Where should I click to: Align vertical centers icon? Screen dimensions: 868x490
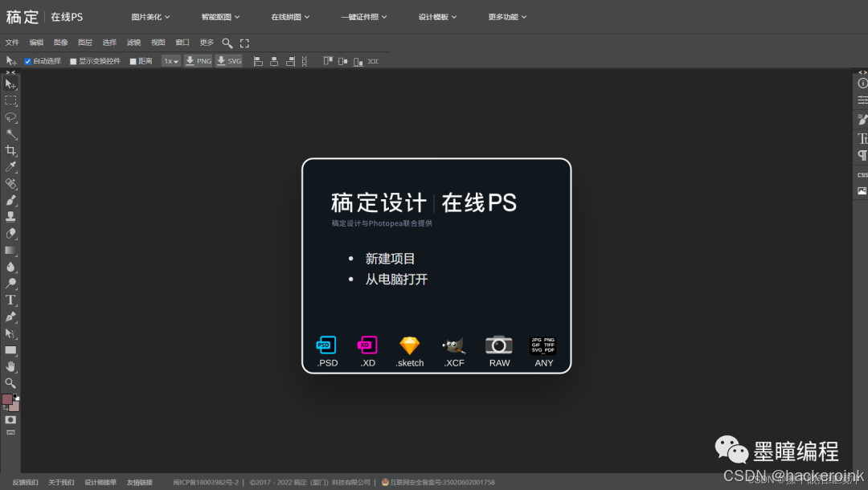click(x=342, y=61)
